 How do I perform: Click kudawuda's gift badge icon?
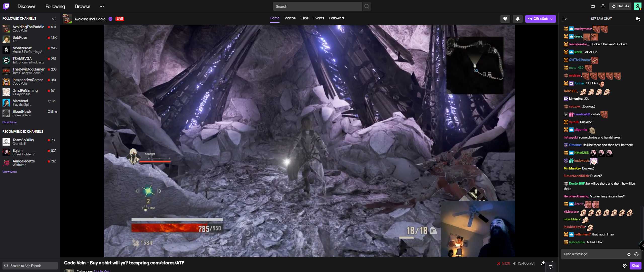[x=571, y=161]
